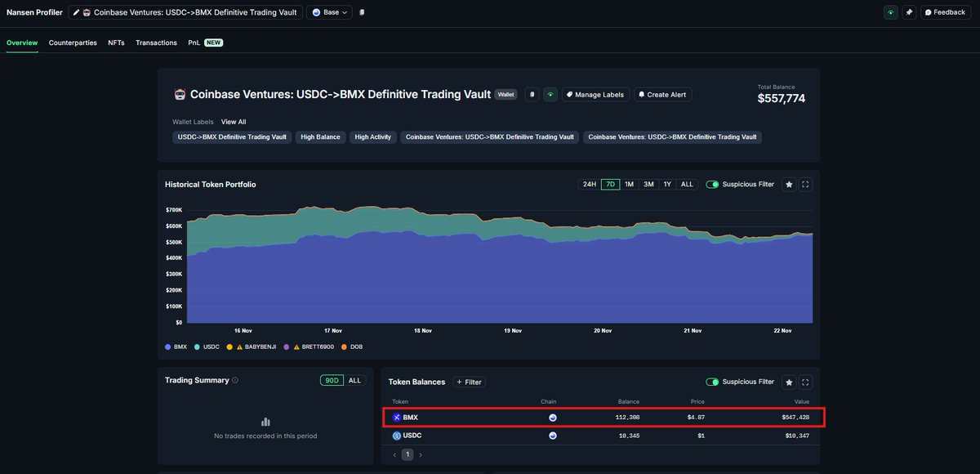Open the wallet name selector in the top bar
This screenshot has width=980, height=474.
(x=185, y=12)
